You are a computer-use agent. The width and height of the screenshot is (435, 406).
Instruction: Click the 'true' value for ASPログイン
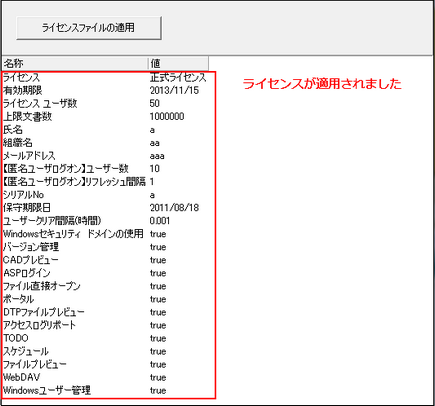pyautogui.click(x=158, y=273)
